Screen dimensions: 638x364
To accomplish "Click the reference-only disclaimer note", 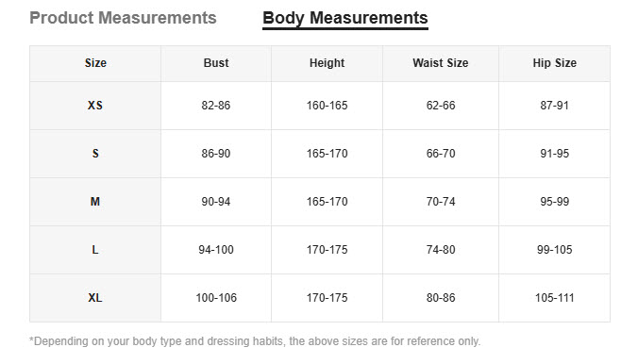I will [x=255, y=341].
